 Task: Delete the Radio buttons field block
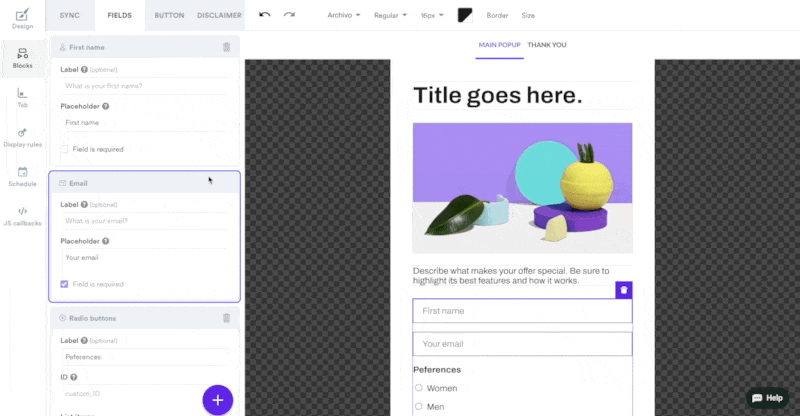(x=227, y=318)
